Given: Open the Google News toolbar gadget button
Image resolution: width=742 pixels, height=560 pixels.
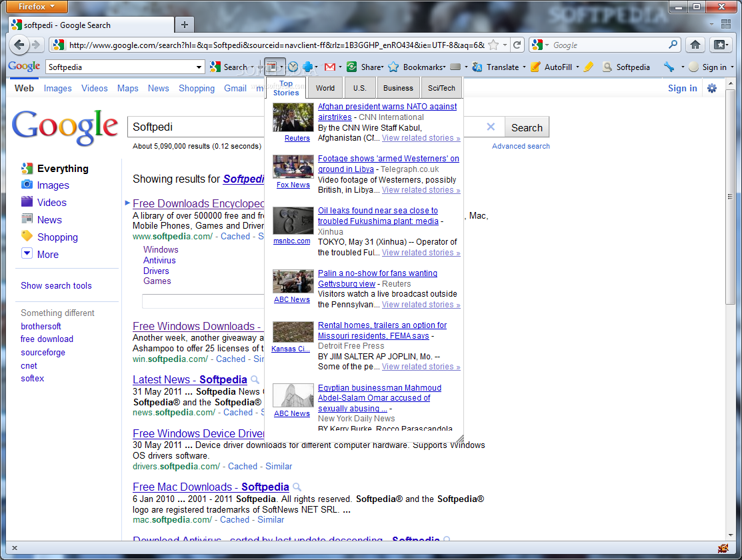Looking at the screenshot, I should tap(271, 67).
